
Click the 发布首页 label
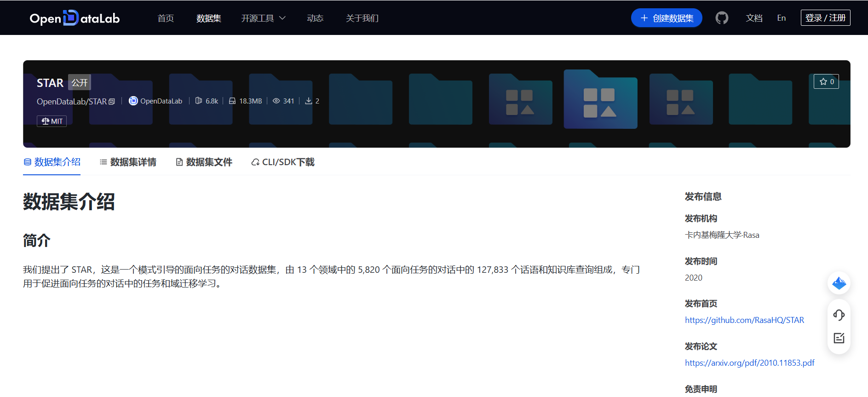pyautogui.click(x=701, y=304)
